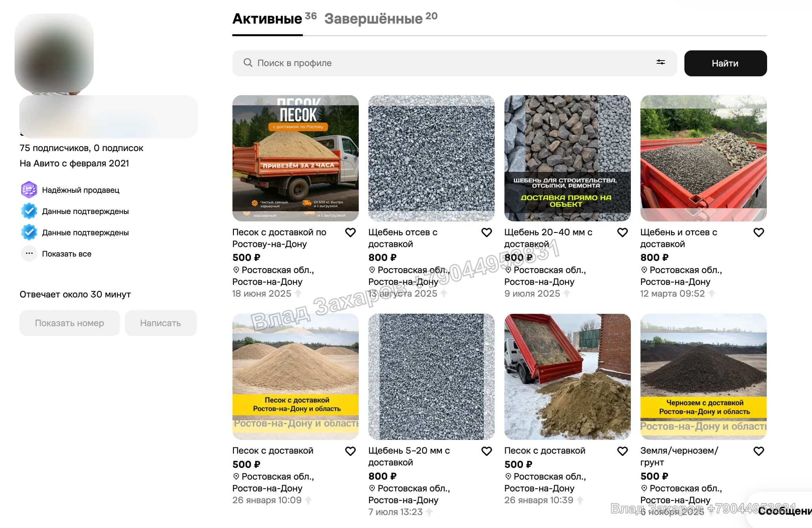Open the Чернозем с доставкой photo
The image size is (812, 528).
pos(703,377)
